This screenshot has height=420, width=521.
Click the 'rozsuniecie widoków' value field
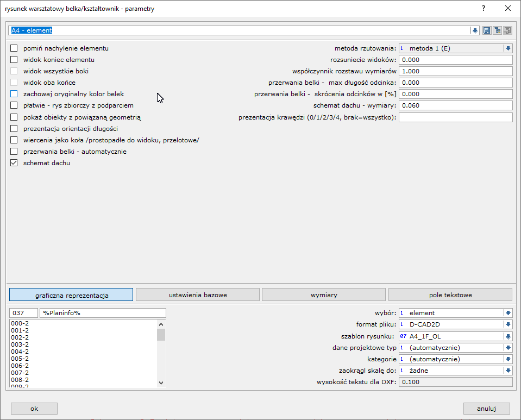point(456,60)
